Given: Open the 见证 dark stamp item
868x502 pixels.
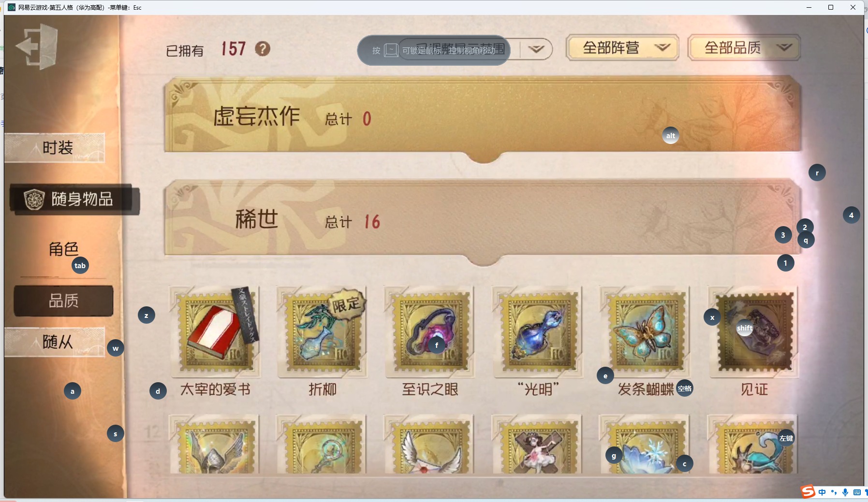Looking at the screenshot, I should [753, 331].
